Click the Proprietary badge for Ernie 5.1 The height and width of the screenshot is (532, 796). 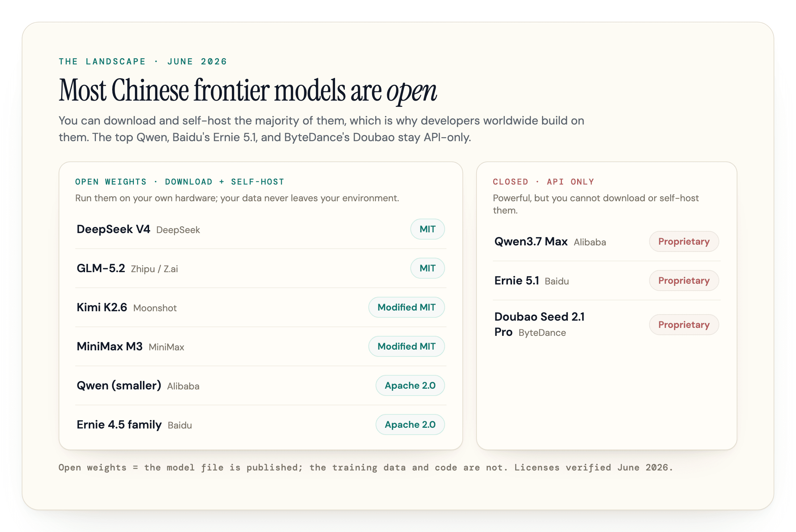tap(684, 280)
